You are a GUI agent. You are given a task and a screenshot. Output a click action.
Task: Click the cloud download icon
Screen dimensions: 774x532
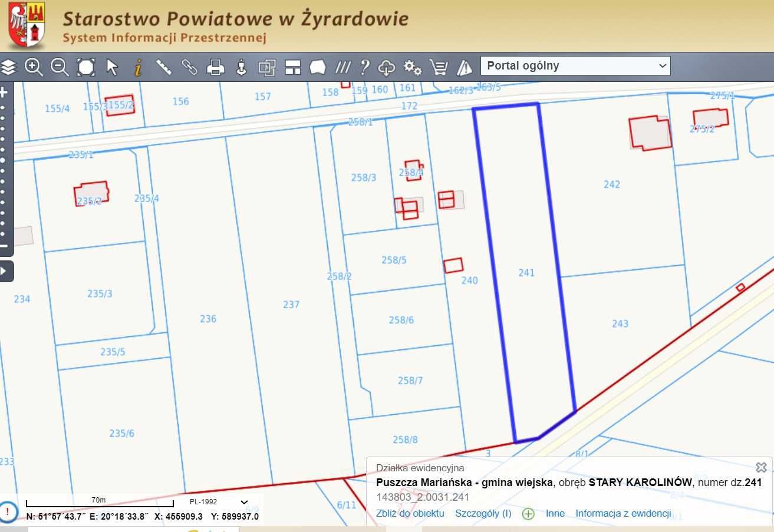pyautogui.click(x=386, y=67)
